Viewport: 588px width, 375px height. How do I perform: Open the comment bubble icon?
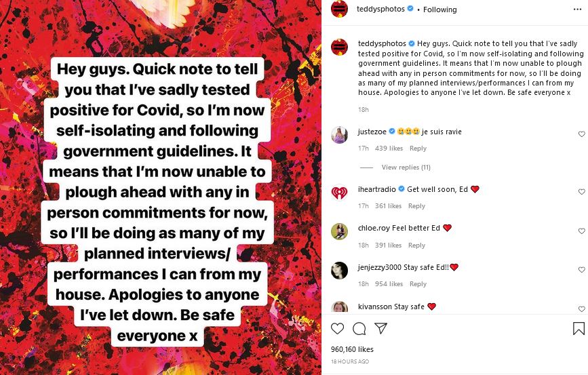[x=359, y=329]
